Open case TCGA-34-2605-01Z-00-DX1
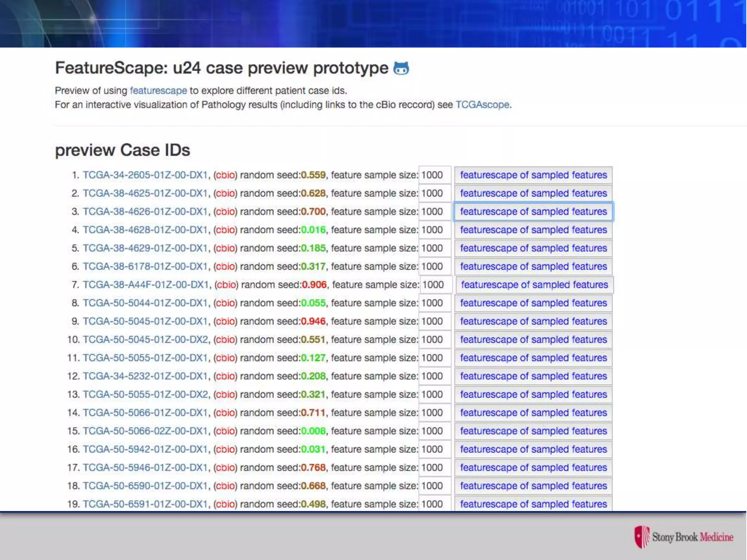Viewport: 747px width, 560px height. tap(145, 175)
